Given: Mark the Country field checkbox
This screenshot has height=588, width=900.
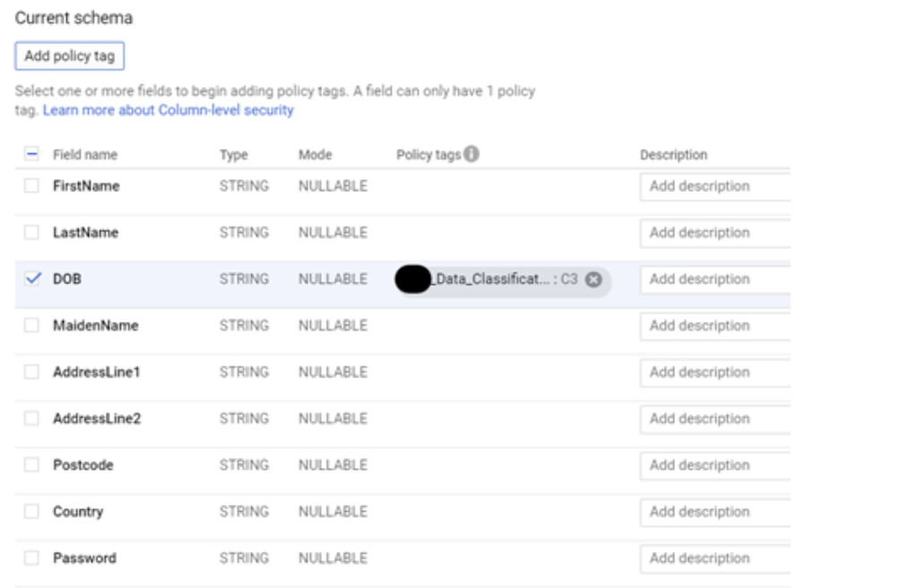Looking at the screenshot, I should (31, 511).
